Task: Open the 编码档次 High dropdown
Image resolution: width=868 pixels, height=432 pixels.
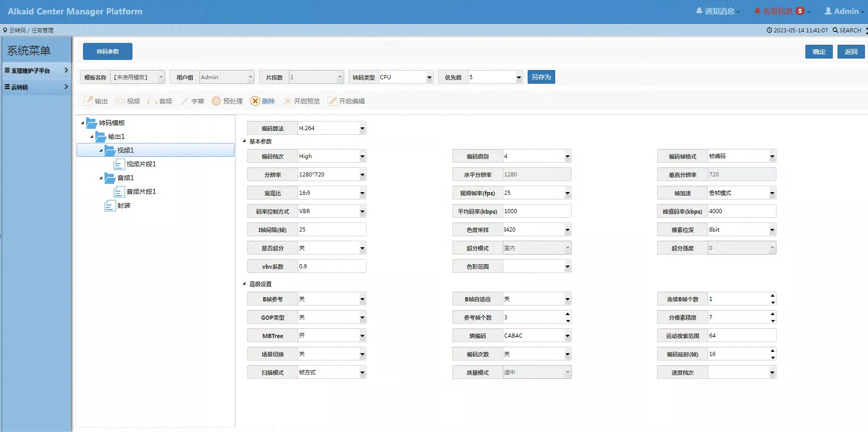Action: coord(362,156)
